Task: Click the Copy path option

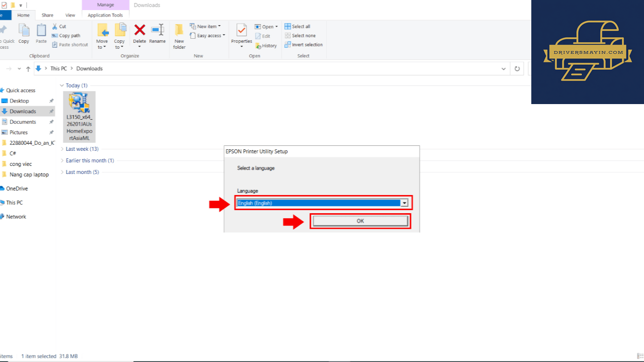Action: (66, 36)
